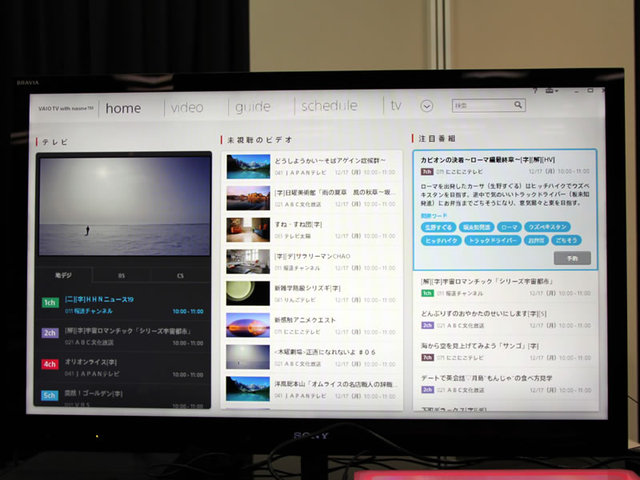Select the blue 5ch channel badge
The image size is (640, 480).
click(x=49, y=395)
